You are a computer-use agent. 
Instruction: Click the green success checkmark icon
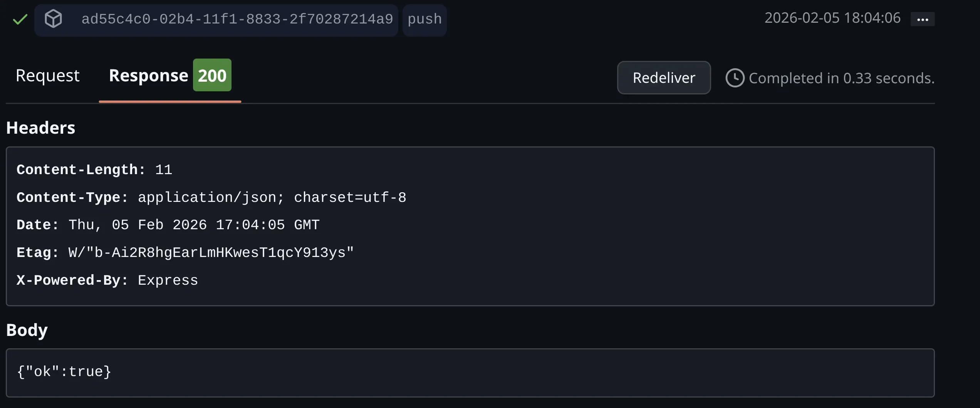(x=20, y=19)
